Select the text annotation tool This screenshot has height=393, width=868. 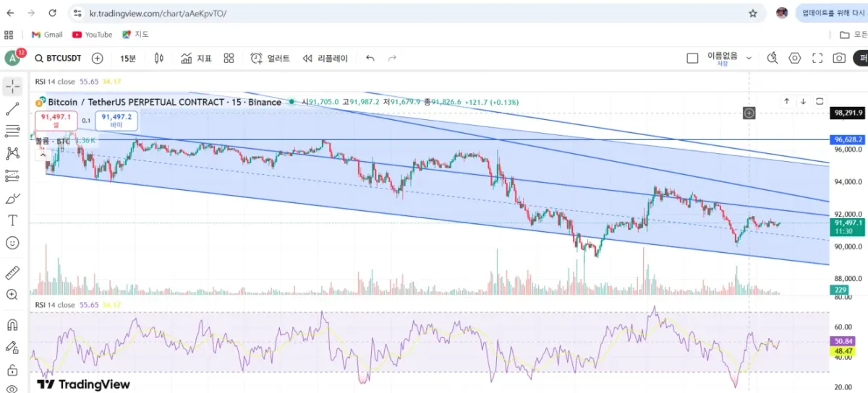click(12, 220)
